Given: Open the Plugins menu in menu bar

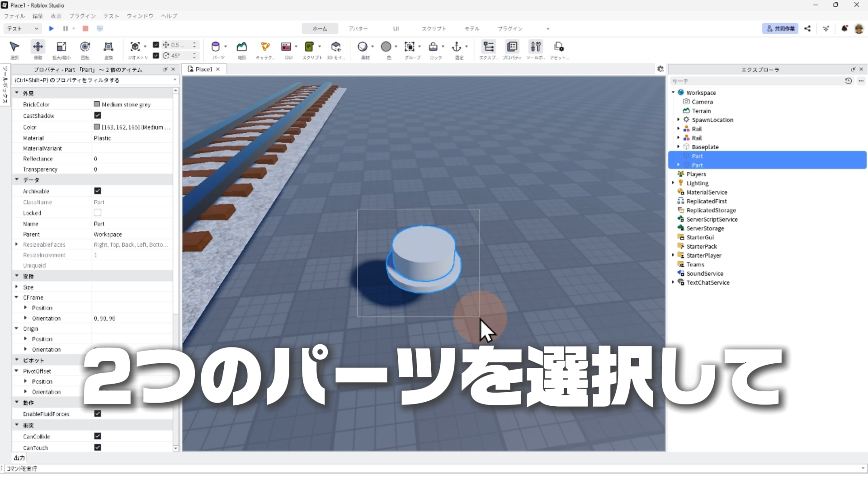Looking at the screenshot, I should [x=82, y=16].
